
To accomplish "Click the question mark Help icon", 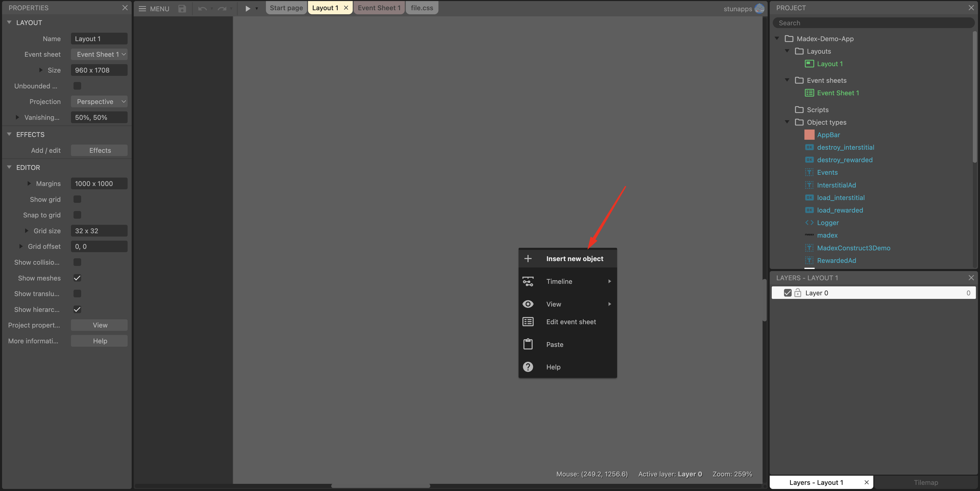I will [528, 367].
